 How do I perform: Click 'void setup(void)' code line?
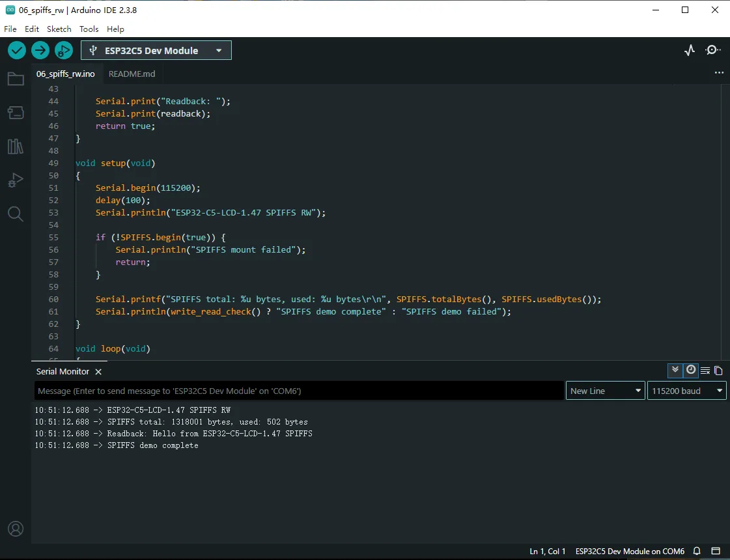click(x=115, y=163)
